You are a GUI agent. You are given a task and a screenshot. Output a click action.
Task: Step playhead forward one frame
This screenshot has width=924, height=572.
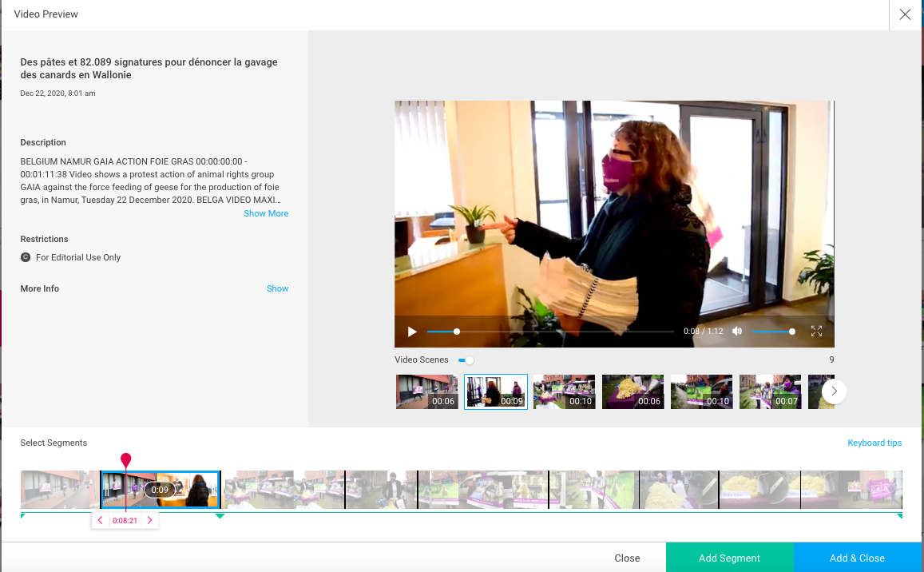click(149, 520)
